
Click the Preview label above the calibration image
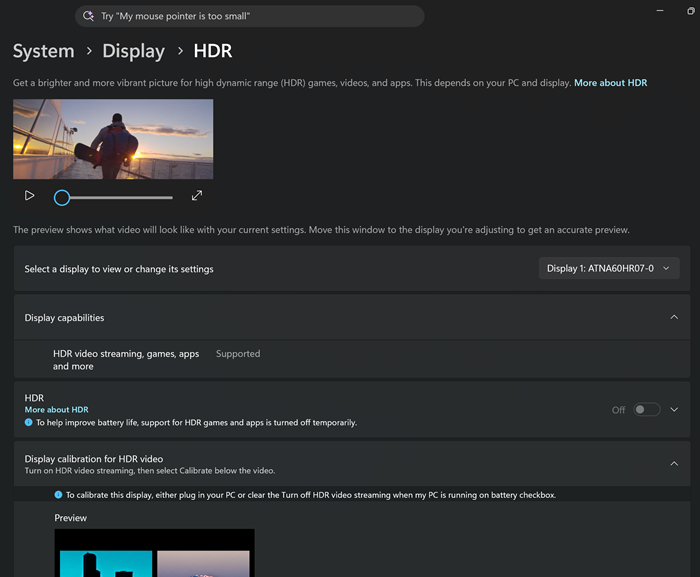coord(71,518)
